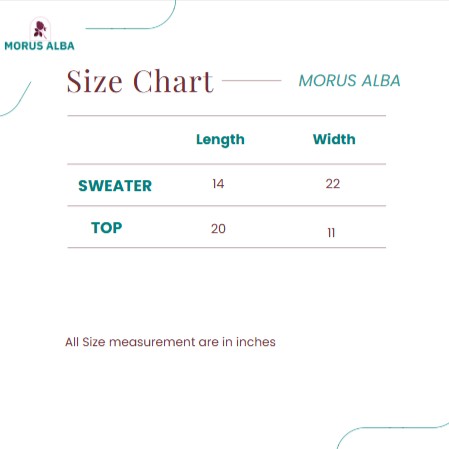Click the line between title and brand name
The image size is (449, 449).
tap(252, 81)
